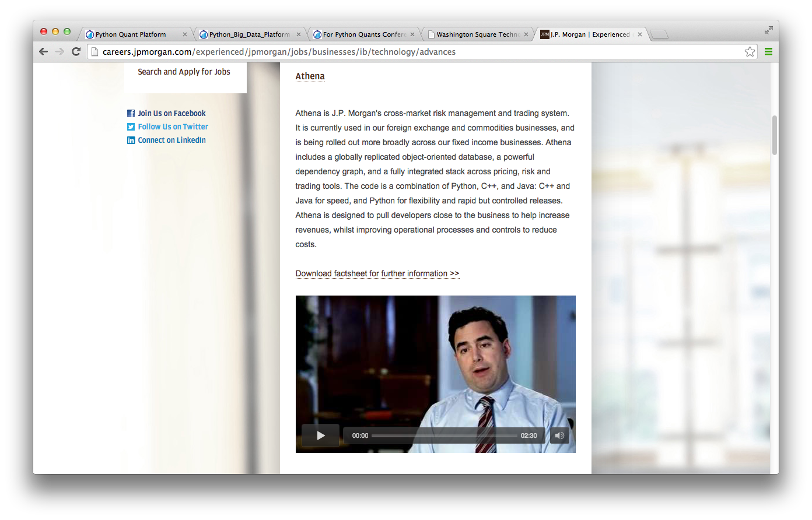Close the J.P. Morgan tab
The width and height of the screenshot is (812, 520).
[639, 34]
